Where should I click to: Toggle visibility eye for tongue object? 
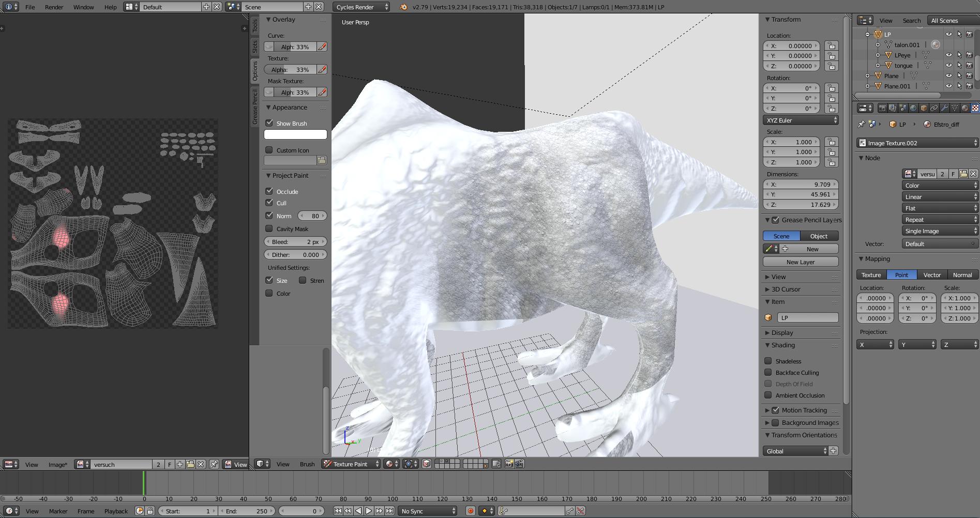click(948, 66)
